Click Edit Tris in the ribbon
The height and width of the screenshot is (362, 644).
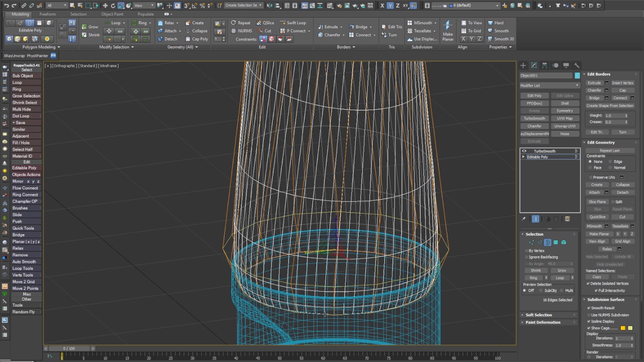coord(391,27)
